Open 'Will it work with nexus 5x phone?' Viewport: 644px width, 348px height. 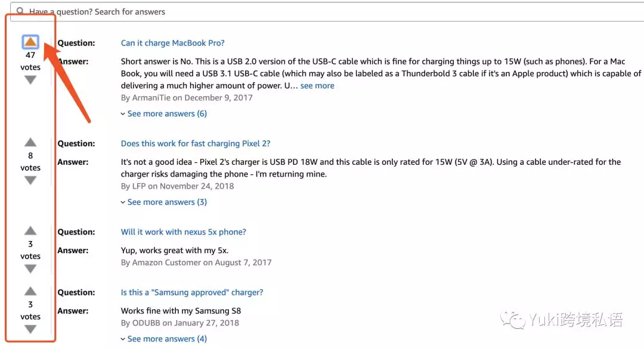(x=184, y=232)
